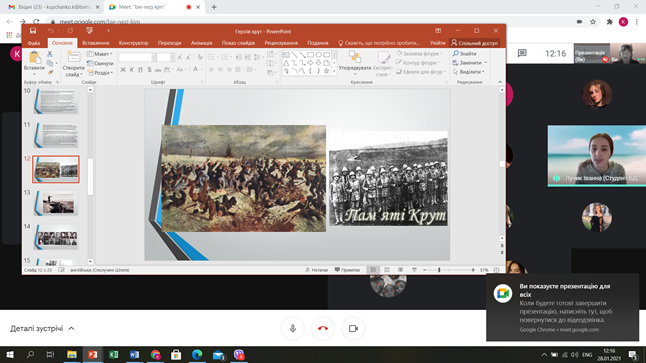This screenshot has width=646, height=363.
Task: Switch to Slide Sorter view icon
Action: 386,270
